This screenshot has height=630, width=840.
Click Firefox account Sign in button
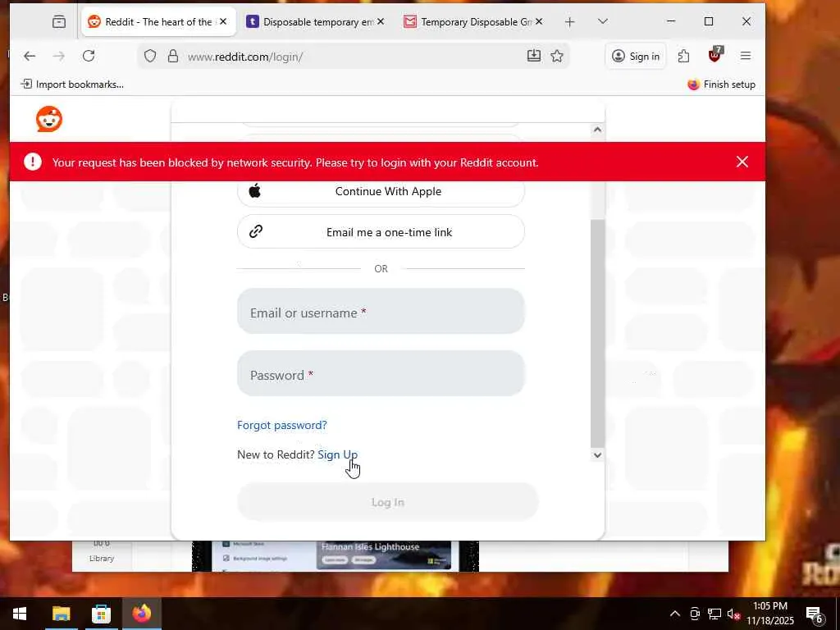coord(636,57)
